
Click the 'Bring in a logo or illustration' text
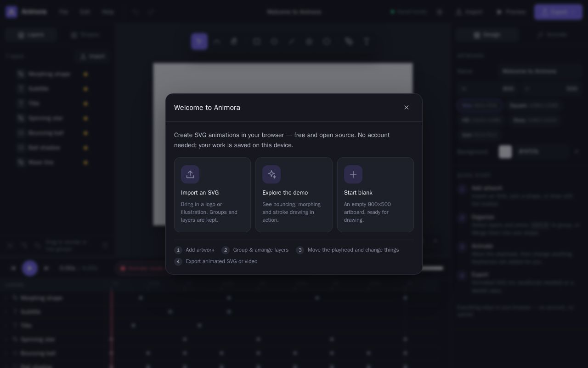[209, 212]
